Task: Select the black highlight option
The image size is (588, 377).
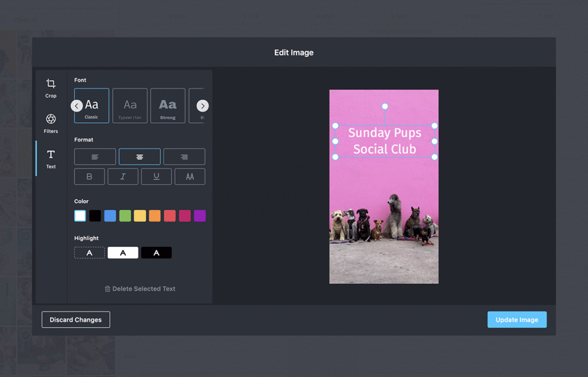Action: [156, 253]
